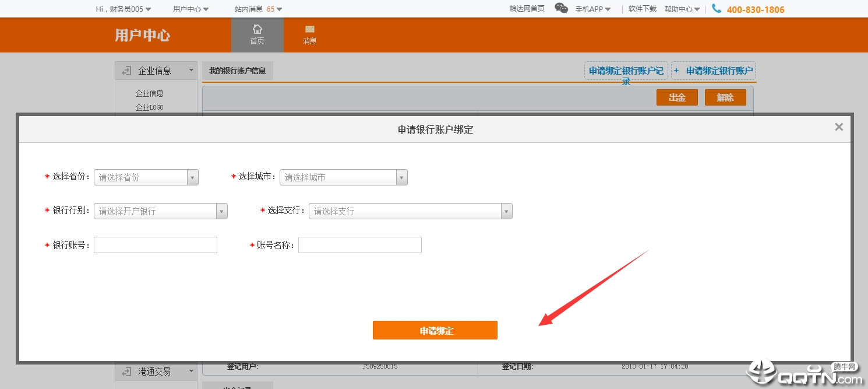Open the 手机APP dropdown menu
This screenshot has height=389, width=868.
point(592,9)
